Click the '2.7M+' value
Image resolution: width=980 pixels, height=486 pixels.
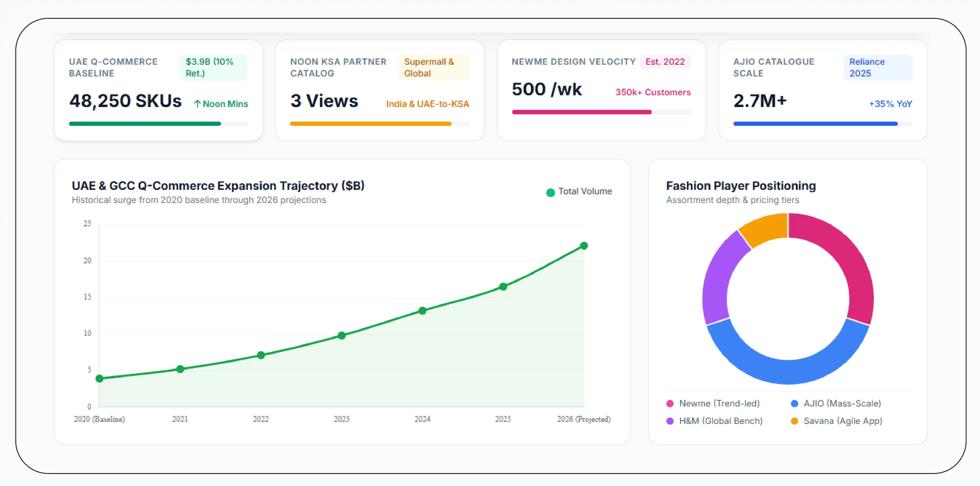click(760, 101)
